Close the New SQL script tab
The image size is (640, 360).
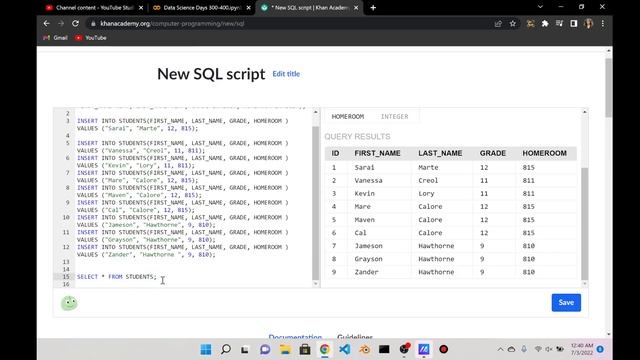pos(356,7)
